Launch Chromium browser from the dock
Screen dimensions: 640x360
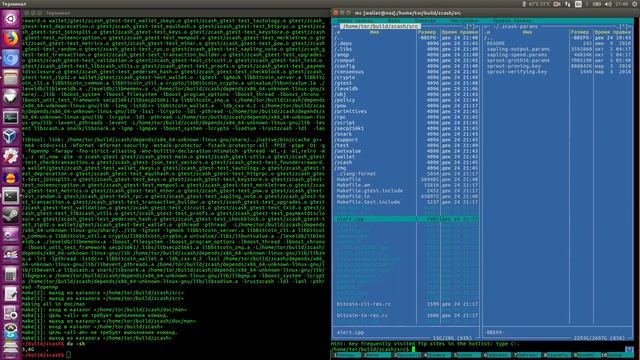[x=10, y=58]
